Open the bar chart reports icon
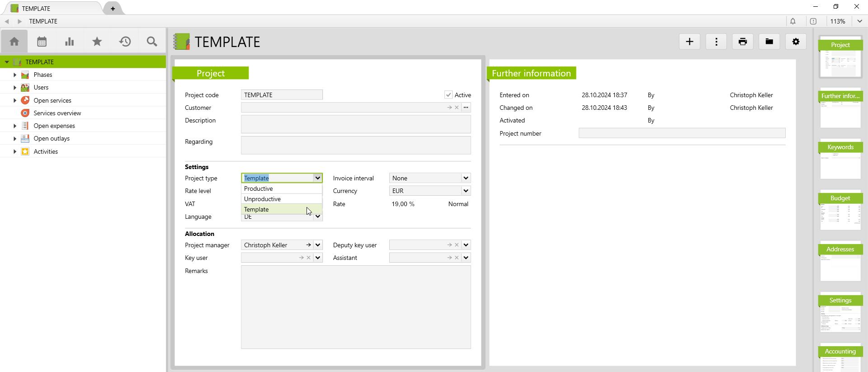The width and height of the screenshot is (868, 372). pos(69,42)
